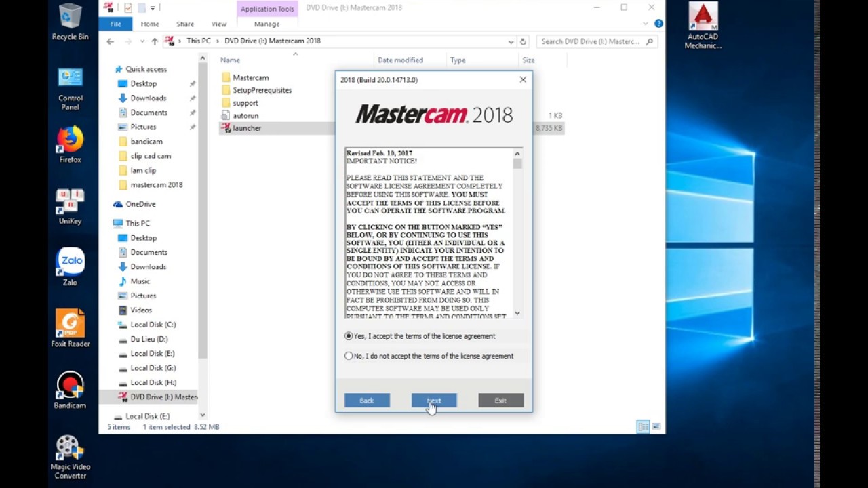Image resolution: width=868 pixels, height=488 pixels.
Task: Open Explorer Help question mark icon
Action: pyautogui.click(x=658, y=24)
